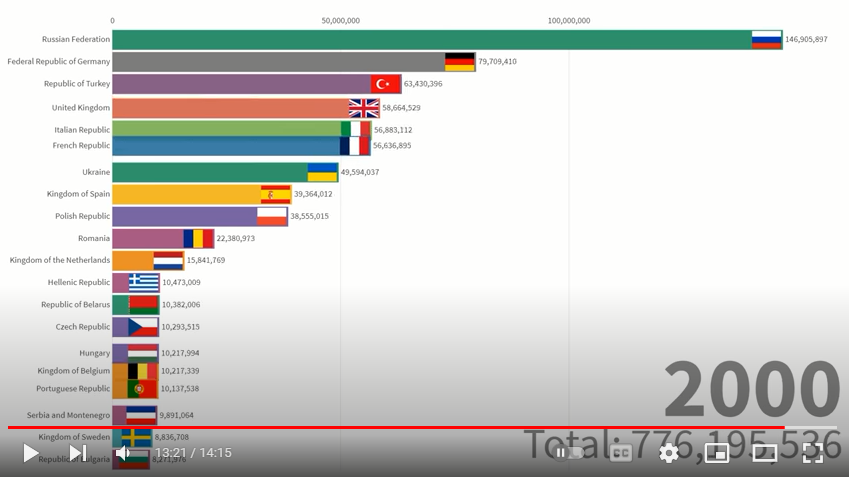Skip to the next video
Viewport: 859px width, 480px height.
tap(78, 453)
